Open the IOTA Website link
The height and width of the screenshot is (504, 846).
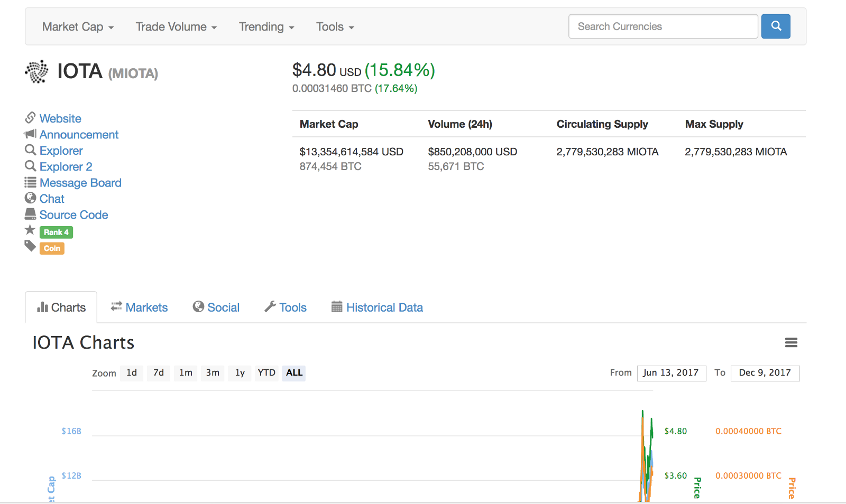coord(60,118)
